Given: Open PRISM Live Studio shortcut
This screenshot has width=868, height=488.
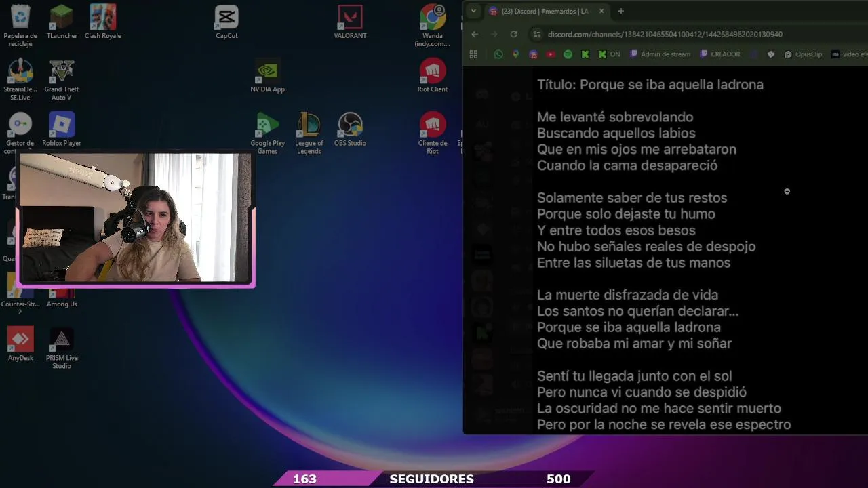Looking at the screenshot, I should 62,348.
